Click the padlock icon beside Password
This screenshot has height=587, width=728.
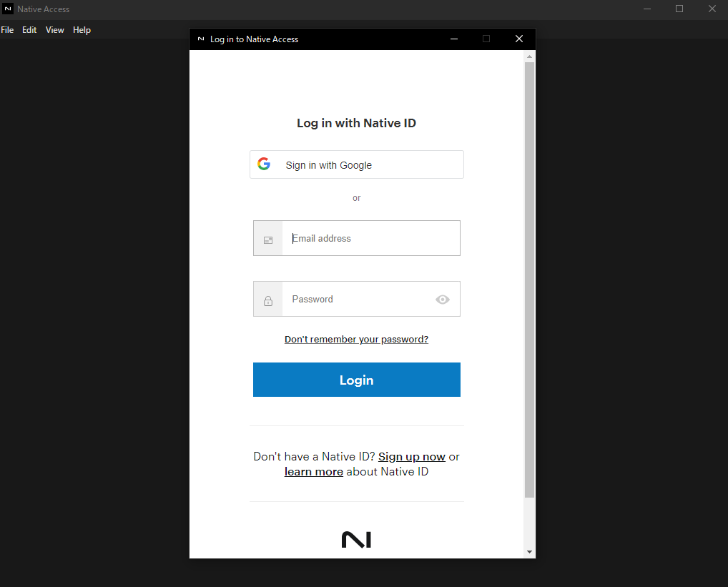tap(268, 301)
